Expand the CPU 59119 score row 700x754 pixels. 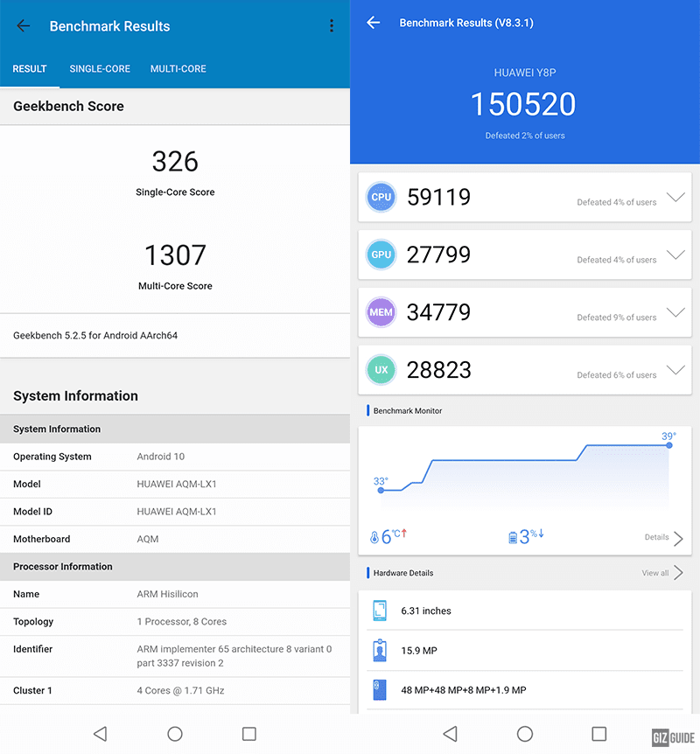(x=675, y=197)
